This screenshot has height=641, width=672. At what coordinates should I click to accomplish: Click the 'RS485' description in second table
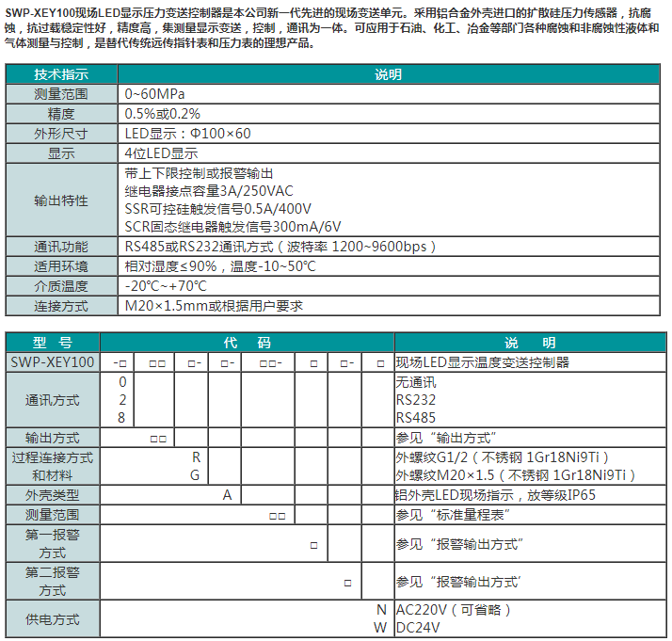tap(416, 417)
